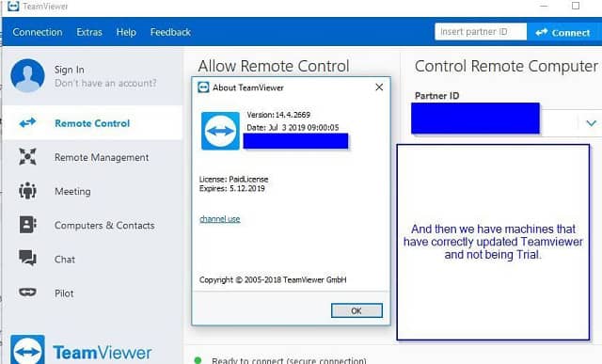Click the Computers & Contacts address-book icon
Image resolution: width=602 pixels, height=364 pixels.
[27, 224]
